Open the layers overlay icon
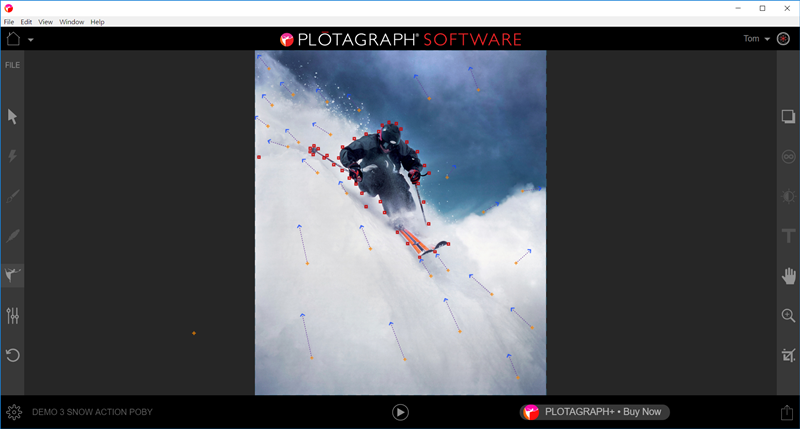This screenshot has width=800, height=429. 788,117
